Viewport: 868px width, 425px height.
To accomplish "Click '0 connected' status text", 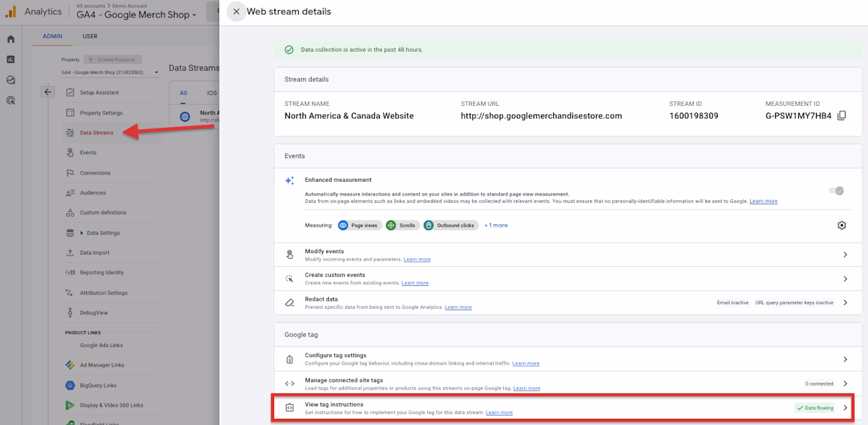I will pyautogui.click(x=819, y=384).
